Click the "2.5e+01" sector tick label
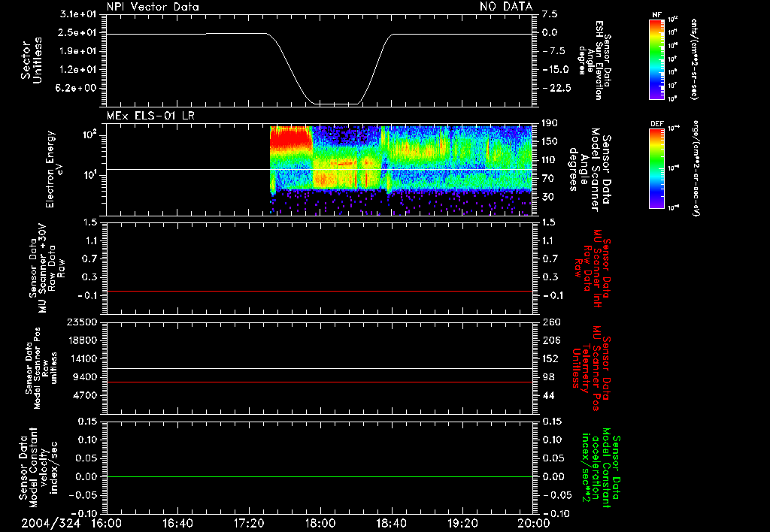The image size is (770, 532). coord(77,32)
